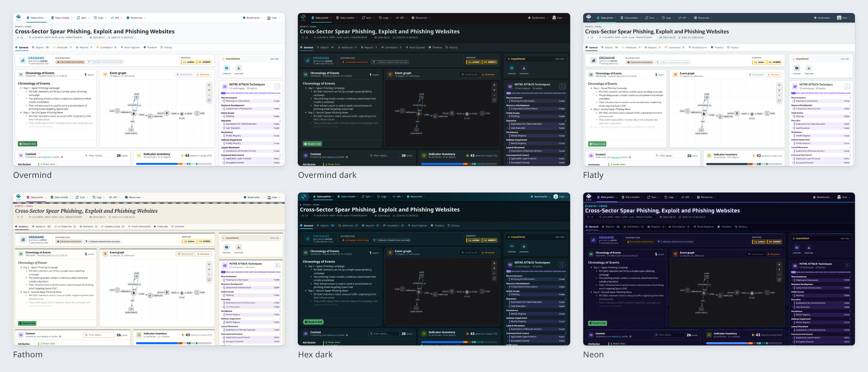This screenshot has width=868, height=372.
Task: Click Context panel icon in Overmind preview
Action: point(21,156)
